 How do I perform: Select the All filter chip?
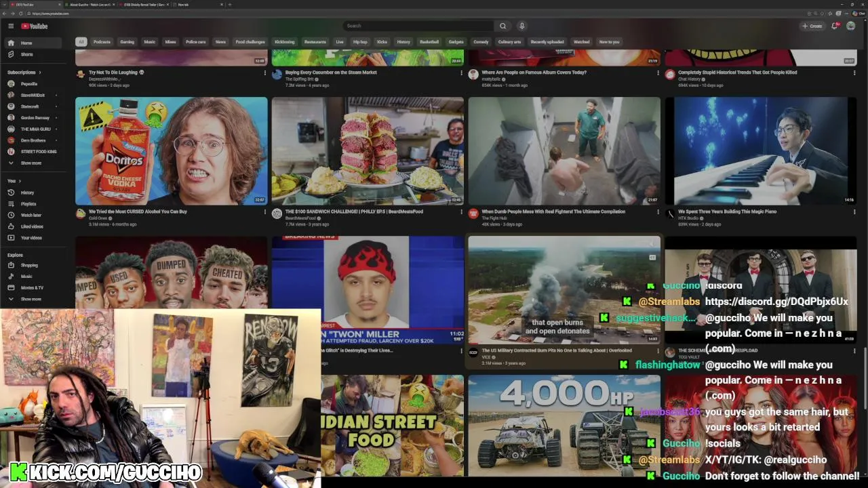pos(81,42)
